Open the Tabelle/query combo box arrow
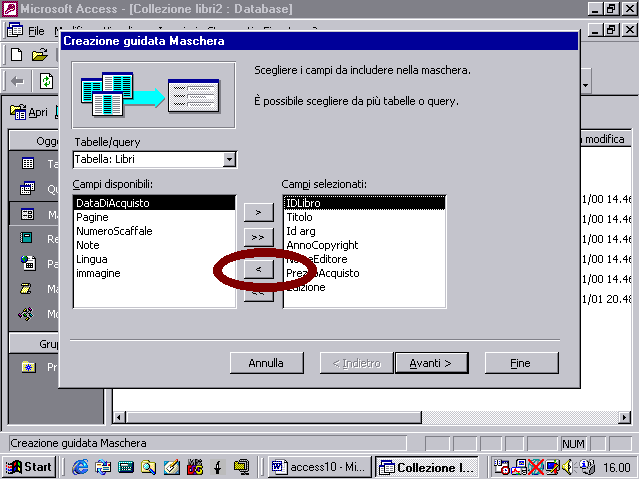 229,159
